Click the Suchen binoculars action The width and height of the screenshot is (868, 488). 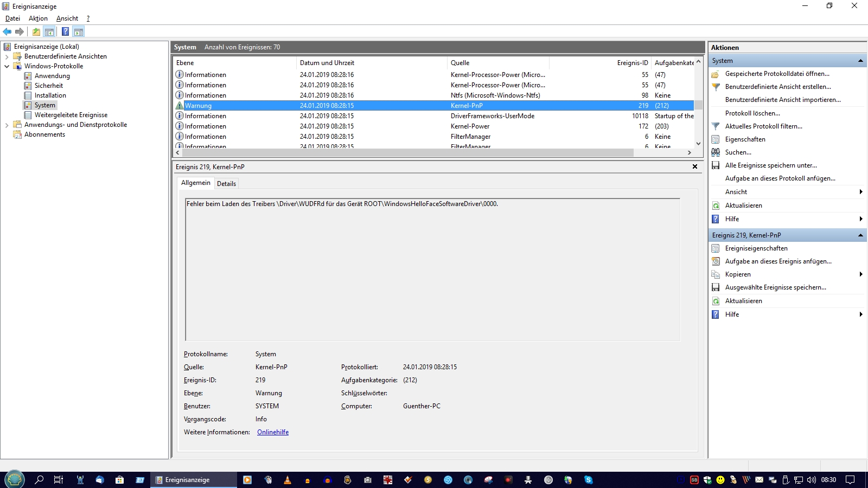(x=738, y=152)
